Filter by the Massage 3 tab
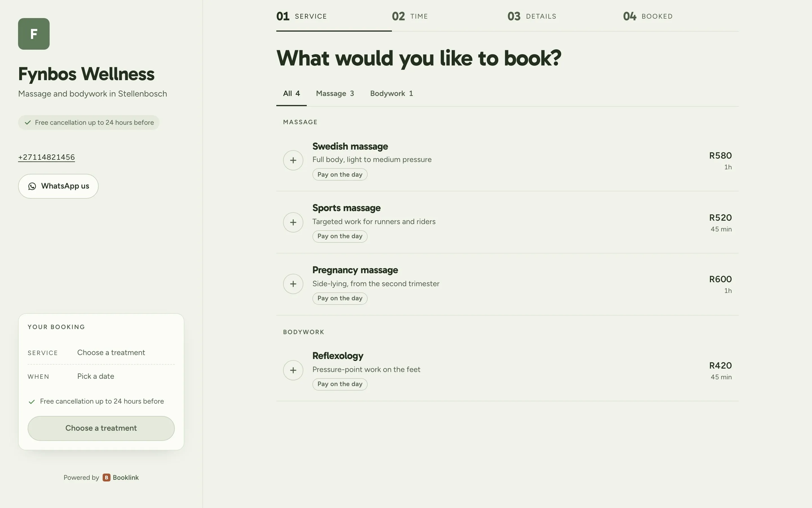Viewport: 812px width, 508px height. [335, 94]
